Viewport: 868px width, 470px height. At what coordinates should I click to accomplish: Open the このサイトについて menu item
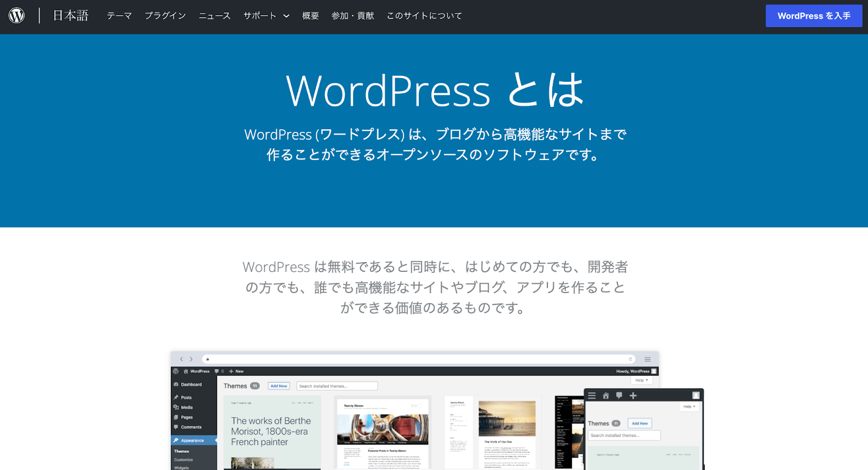coord(424,16)
